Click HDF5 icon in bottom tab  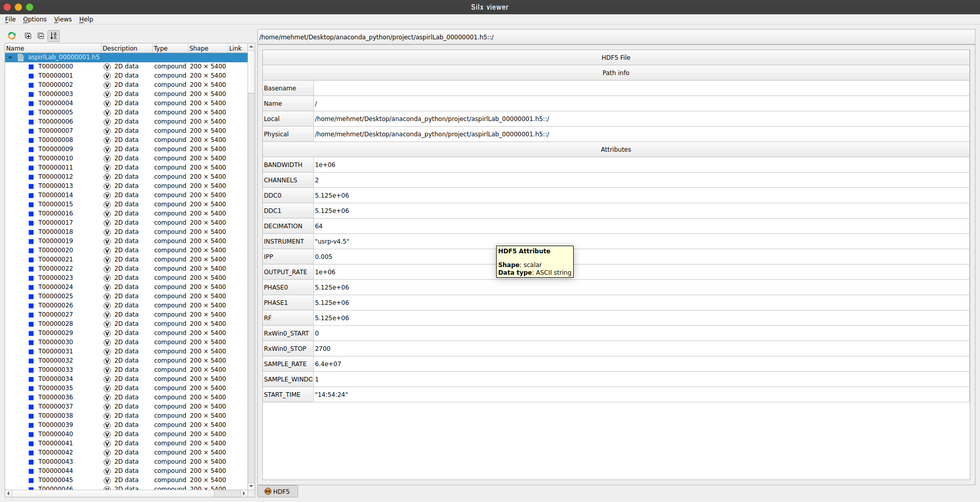click(x=268, y=491)
